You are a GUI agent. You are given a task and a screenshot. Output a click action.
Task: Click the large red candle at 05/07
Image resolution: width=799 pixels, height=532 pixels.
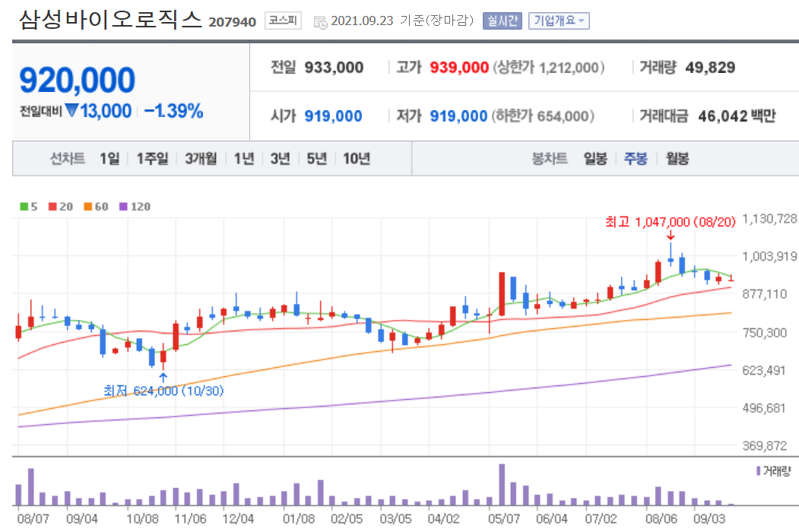coord(502,294)
